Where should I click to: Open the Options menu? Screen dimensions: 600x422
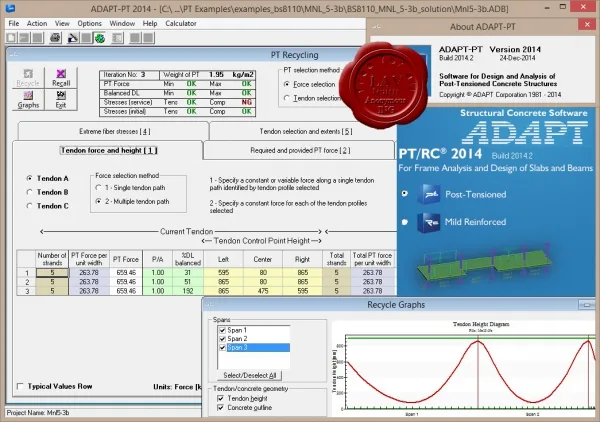click(90, 23)
